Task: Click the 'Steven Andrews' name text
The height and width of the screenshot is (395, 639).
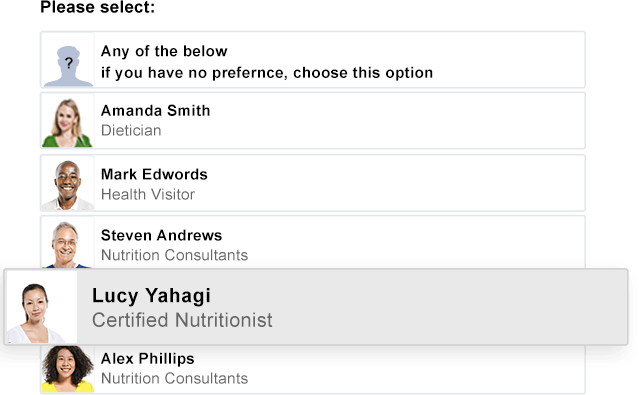Action: [x=161, y=235]
